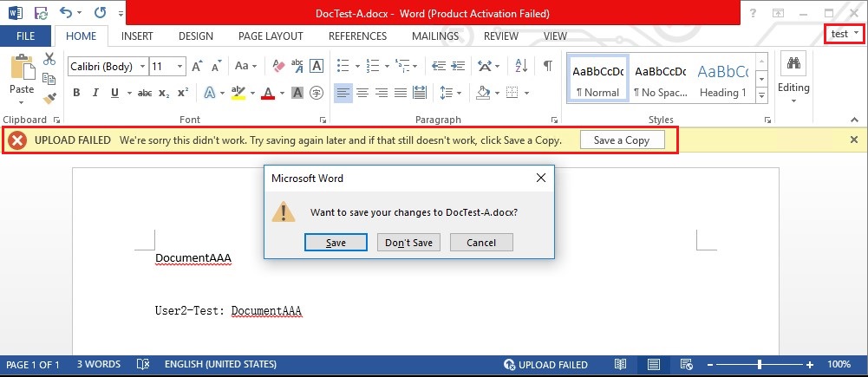Image resolution: width=868 pixels, height=377 pixels.
Task: Grow font size with larger A icon
Action: coord(197,67)
